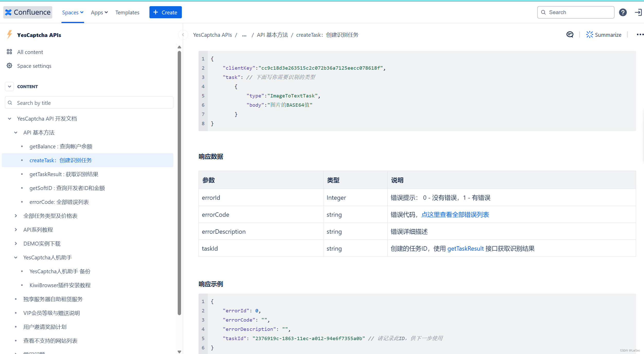The width and height of the screenshot is (644, 354).
Task: Click Space settings sidebar link
Action: tap(34, 66)
